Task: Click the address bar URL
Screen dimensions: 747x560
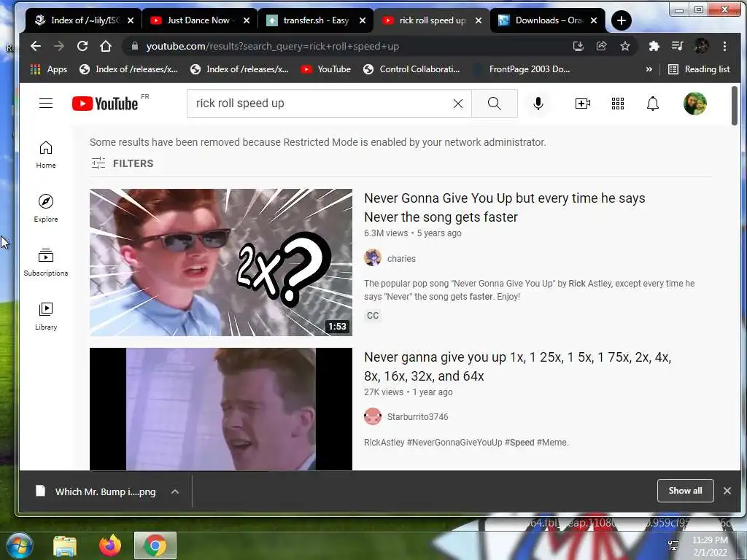Action: pyautogui.click(x=273, y=46)
